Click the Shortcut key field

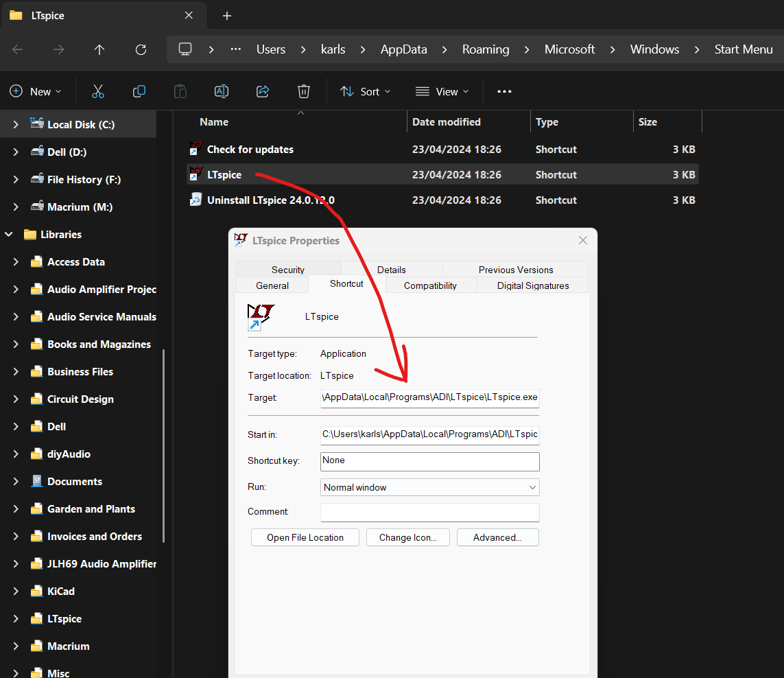point(429,461)
